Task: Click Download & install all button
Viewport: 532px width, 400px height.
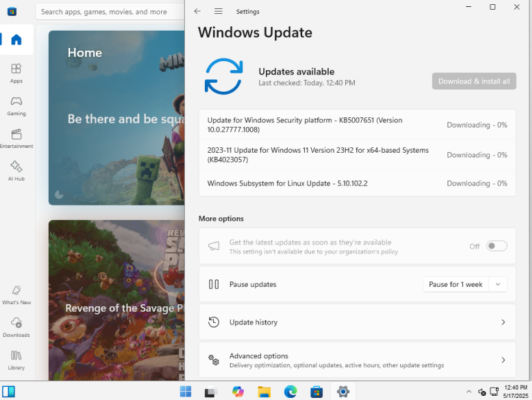Action: [474, 81]
